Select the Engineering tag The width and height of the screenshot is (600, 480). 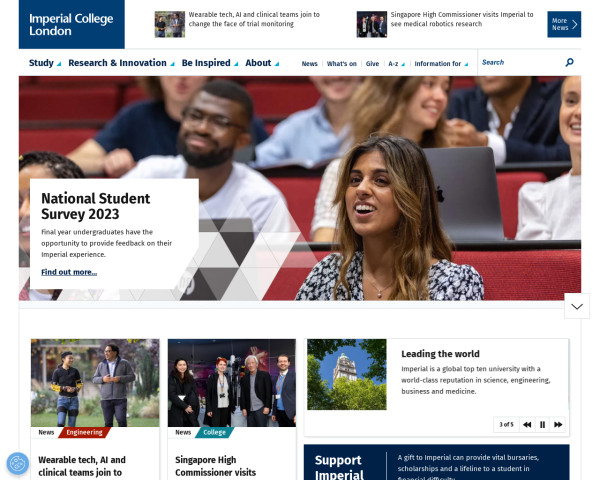tap(84, 432)
